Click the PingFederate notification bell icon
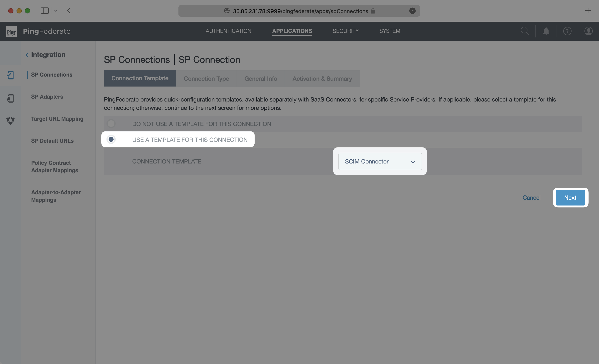The image size is (599, 364). [546, 31]
